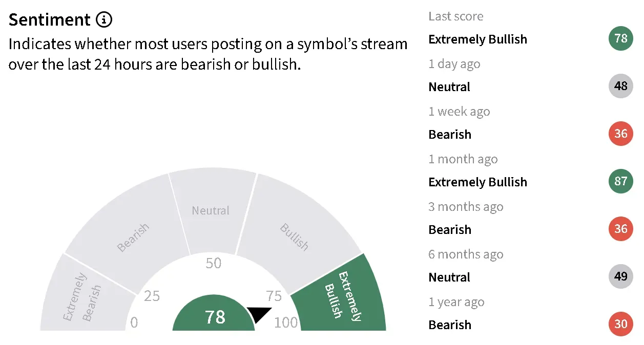Click the Last score label
Image resolution: width=644 pixels, height=345 pixels.
pyautogui.click(x=456, y=16)
